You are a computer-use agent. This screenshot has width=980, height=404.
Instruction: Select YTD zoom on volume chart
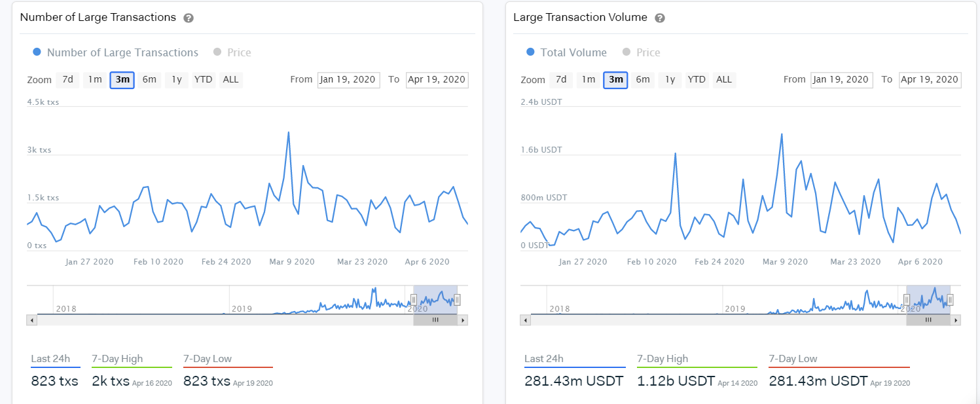697,80
